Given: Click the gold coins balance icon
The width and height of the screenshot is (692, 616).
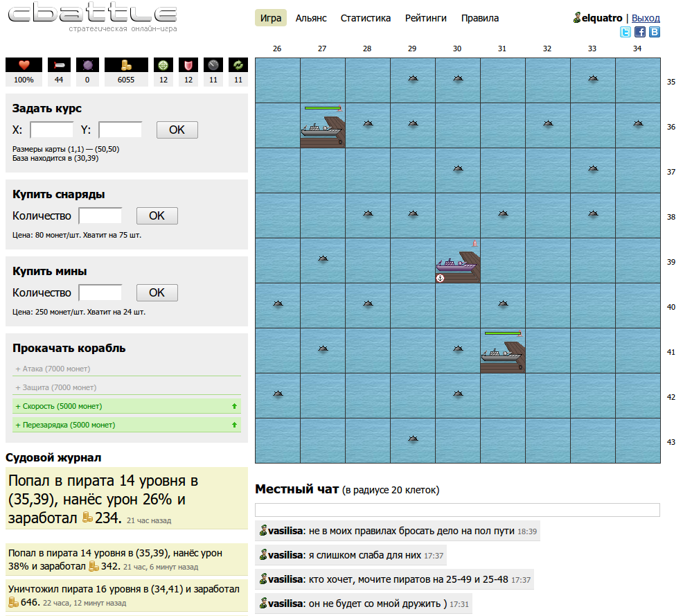Looking at the screenshot, I should pos(126,65).
